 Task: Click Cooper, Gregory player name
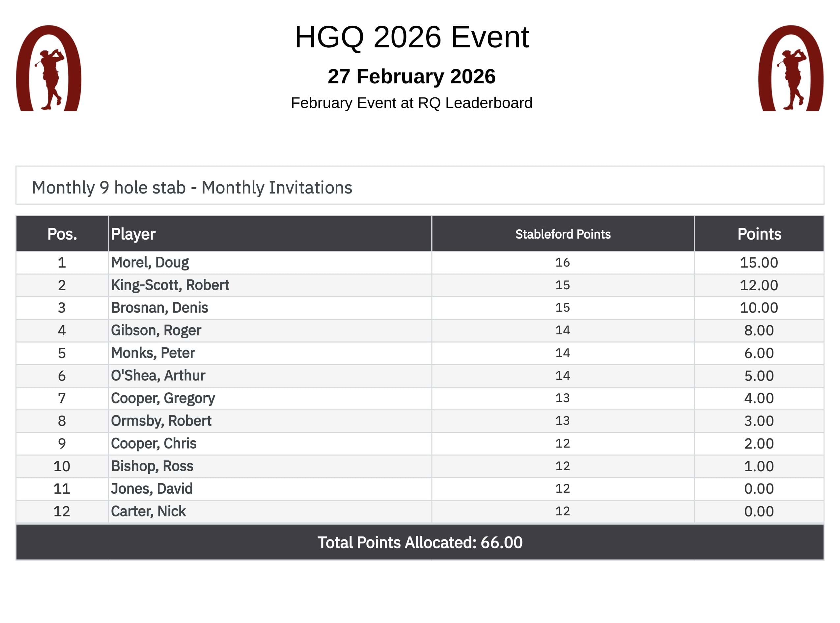point(163,398)
